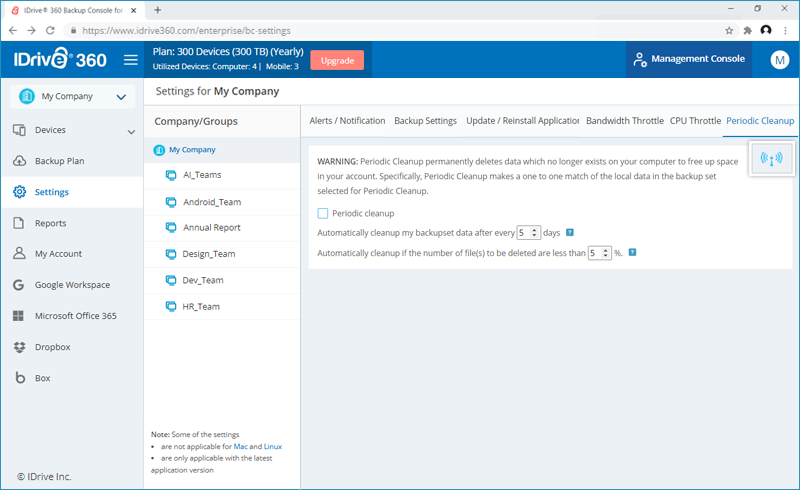
Task: Click the Box icon in sidebar
Action: point(19,378)
